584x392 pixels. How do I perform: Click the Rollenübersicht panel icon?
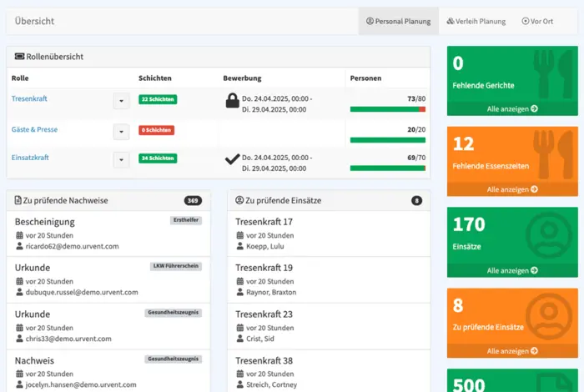click(x=19, y=57)
